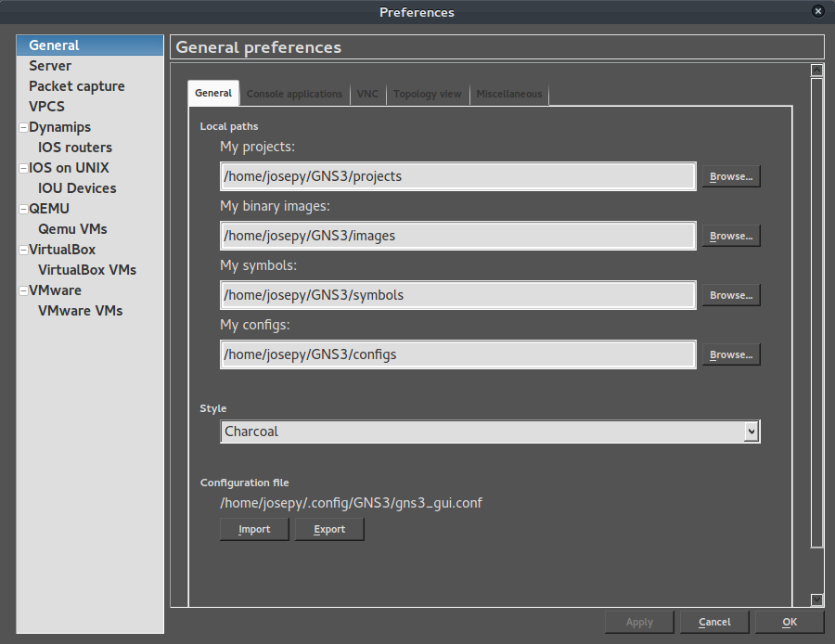Screen dimensions: 835x644
Task: Browse for symbols folder
Action: (731, 295)
